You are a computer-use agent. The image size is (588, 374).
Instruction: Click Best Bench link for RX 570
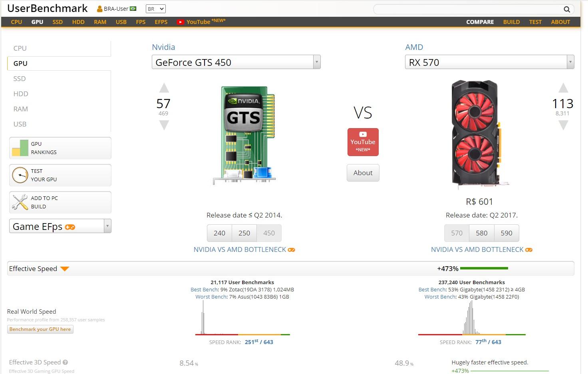432,290
